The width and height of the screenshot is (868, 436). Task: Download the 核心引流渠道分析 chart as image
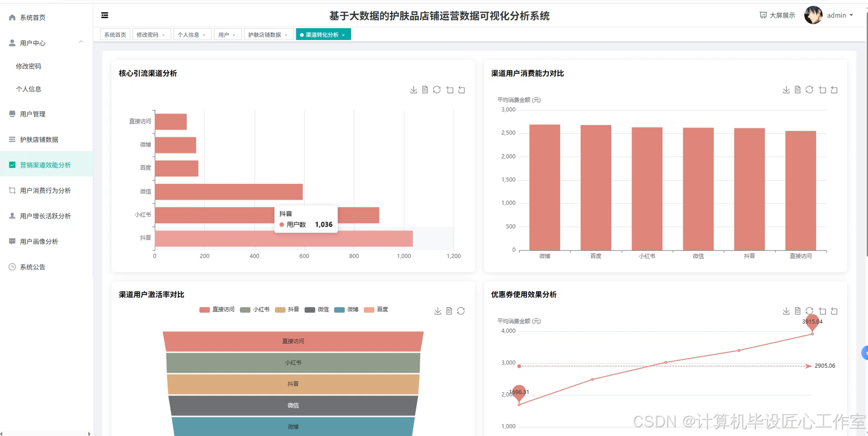pos(413,90)
